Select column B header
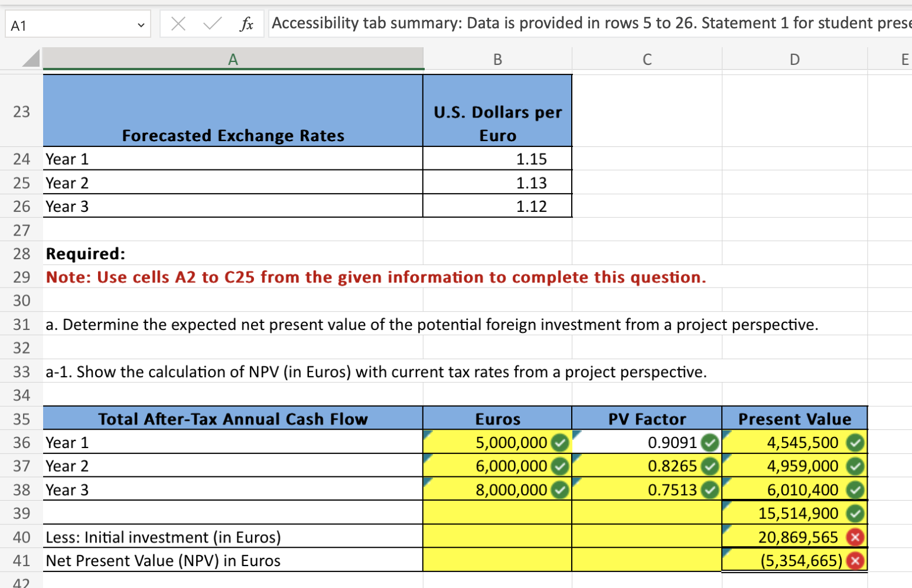 (497, 58)
